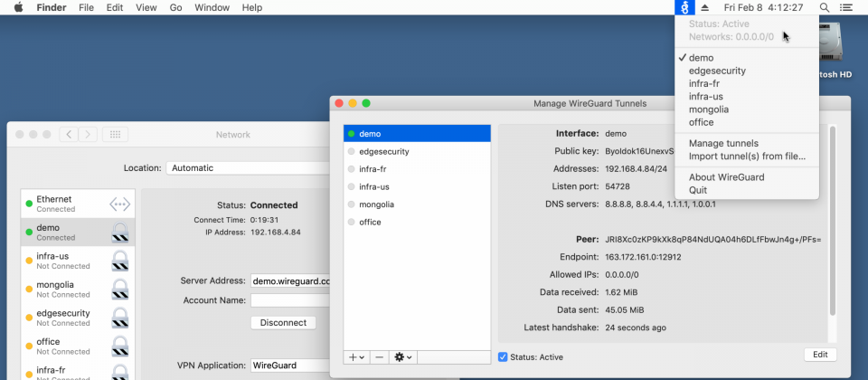Image resolution: width=868 pixels, height=380 pixels.
Task: Open the Edit menu in menu bar
Action: click(115, 8)
